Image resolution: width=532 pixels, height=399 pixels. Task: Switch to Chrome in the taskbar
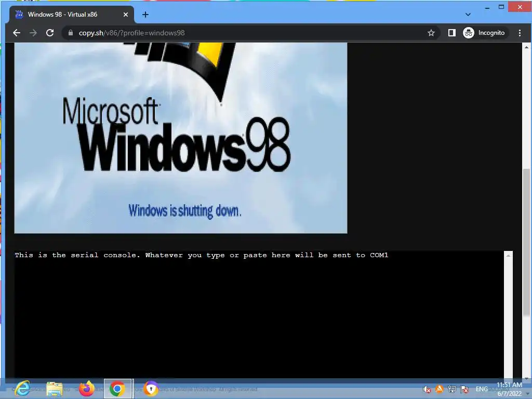coord(117,389)
